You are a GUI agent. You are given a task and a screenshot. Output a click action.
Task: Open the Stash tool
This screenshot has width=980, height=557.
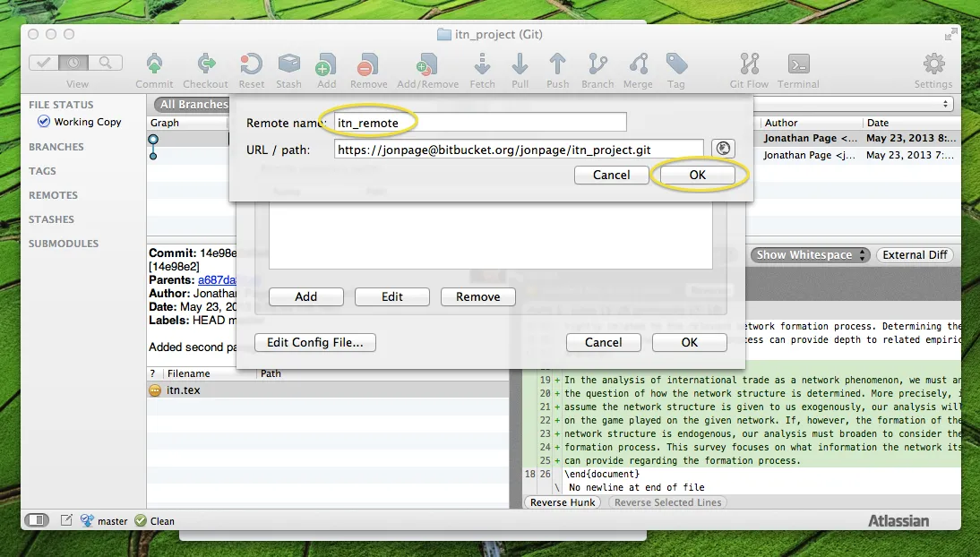pos(288,64)
